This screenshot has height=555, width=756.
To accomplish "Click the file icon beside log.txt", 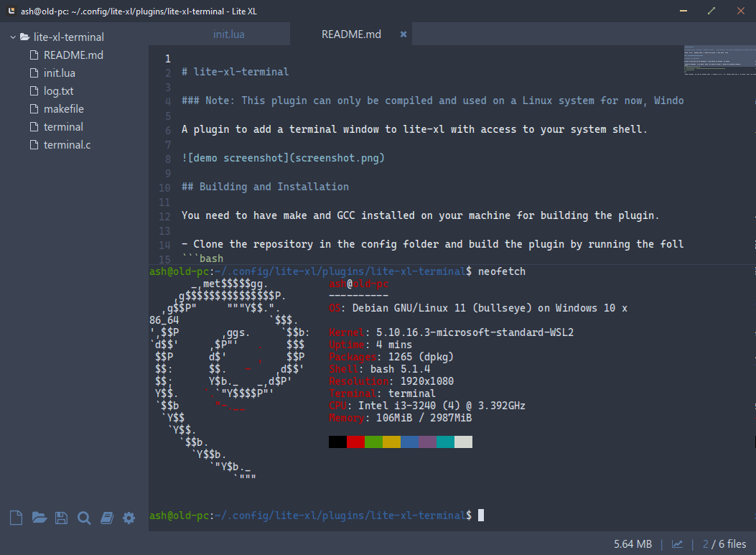I will click(34, 90).
